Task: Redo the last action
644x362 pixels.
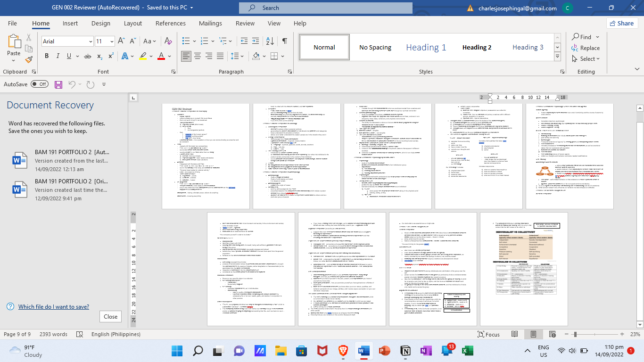Action: point(91,84)
